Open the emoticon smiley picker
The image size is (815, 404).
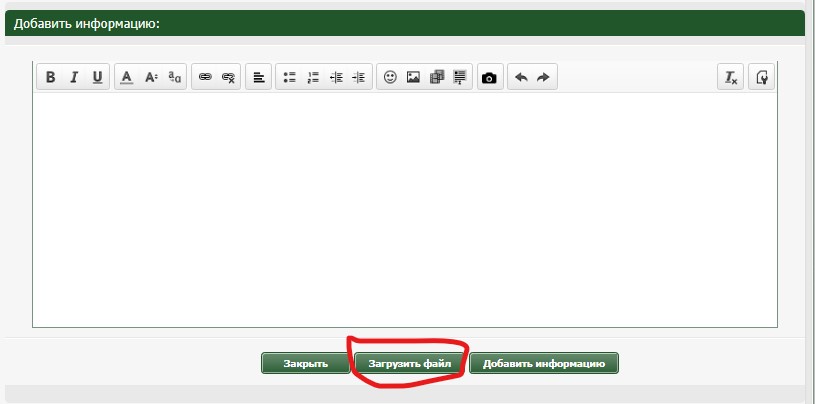(x=390, y=77)
